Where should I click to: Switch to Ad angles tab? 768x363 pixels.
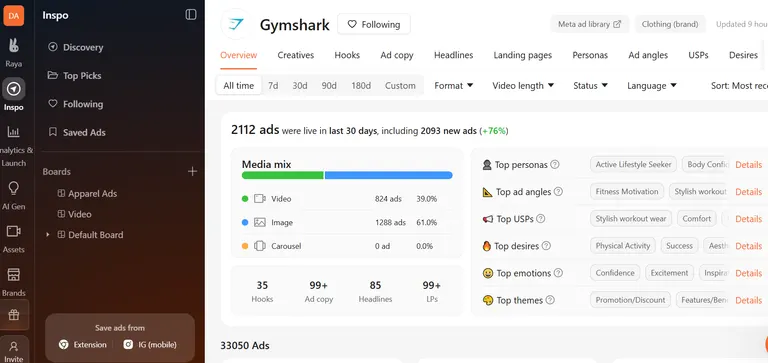(x=648, y=55)
